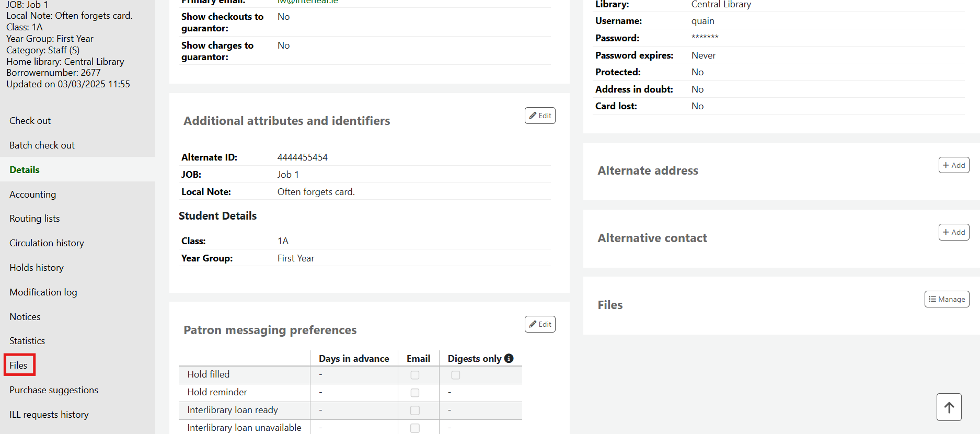
Task: Enable Hold reminder email checkbox
Action: tap(415, 393)
